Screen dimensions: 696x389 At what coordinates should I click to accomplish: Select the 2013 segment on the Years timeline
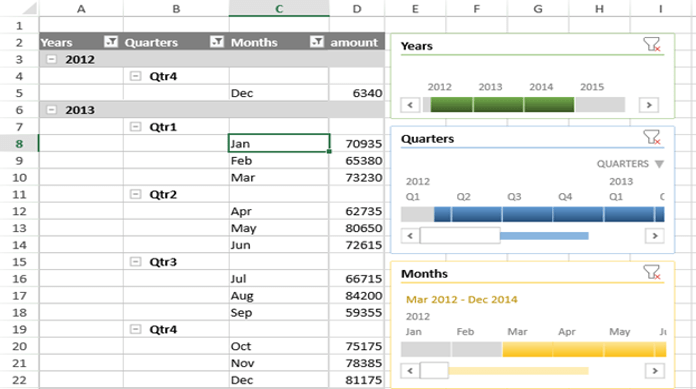pos(498,105)
